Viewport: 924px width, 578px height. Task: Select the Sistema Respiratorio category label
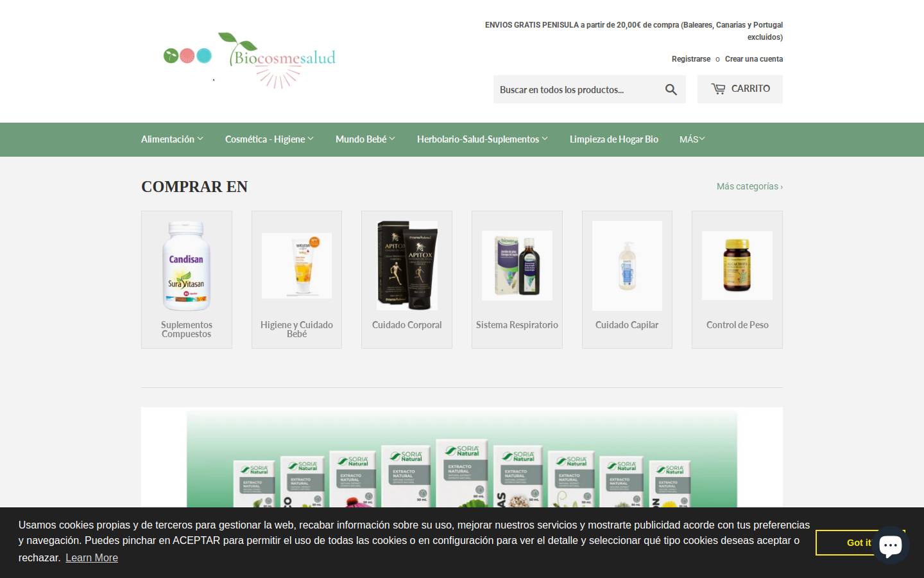pyautogui.click(x=517, y=325)
